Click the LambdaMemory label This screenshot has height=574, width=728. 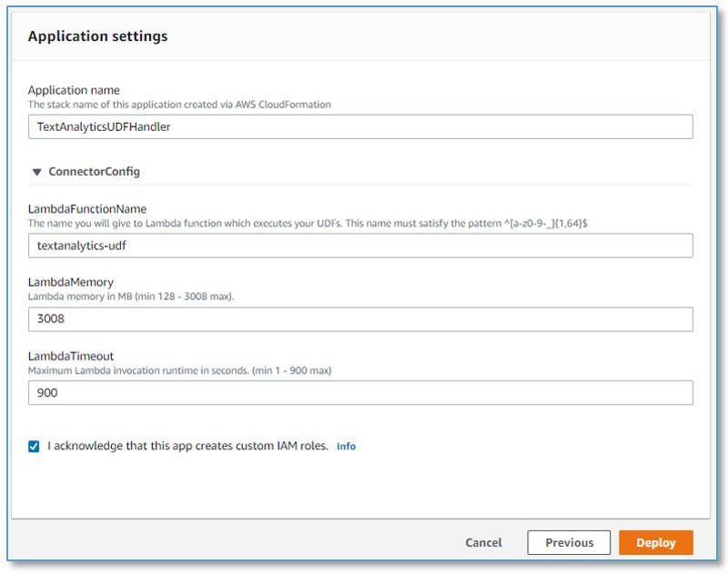pos(71,282)
